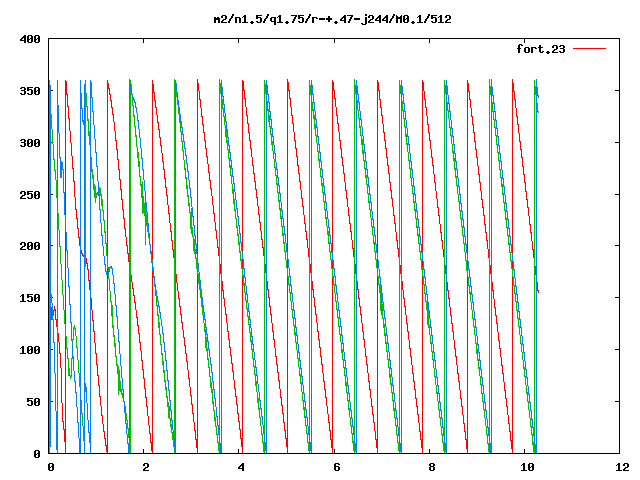Image resolution: width=640 pixels, height=480 pixels.
Task: Click the x-axis label 10
Action: point(527,467)
